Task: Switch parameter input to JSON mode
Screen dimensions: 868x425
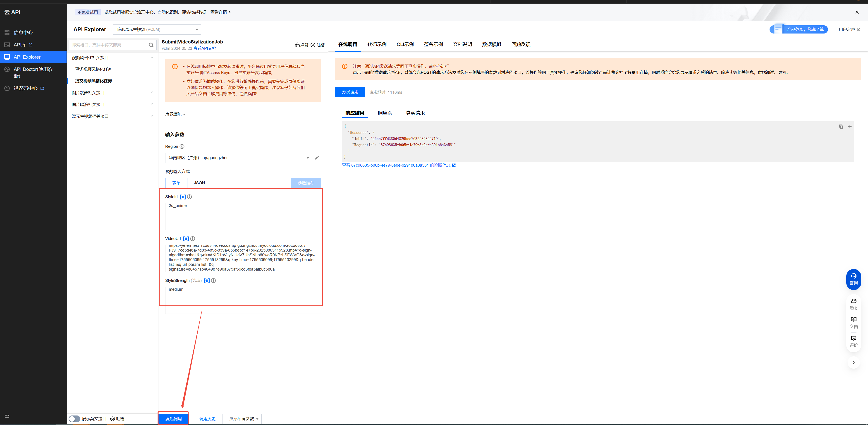Action: pyautogui.click(x=199, y=183)
